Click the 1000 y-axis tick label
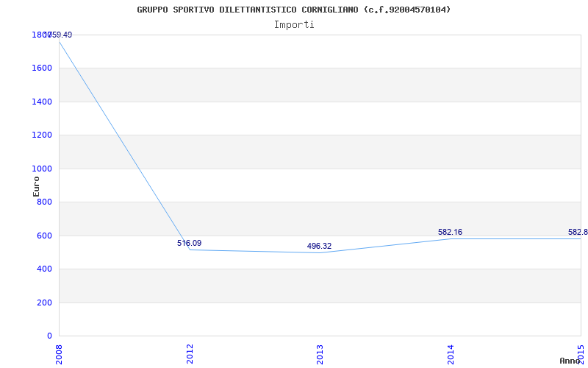Viewport: 588px width, 368px height. pyautogui.click(x=42, y=169)
